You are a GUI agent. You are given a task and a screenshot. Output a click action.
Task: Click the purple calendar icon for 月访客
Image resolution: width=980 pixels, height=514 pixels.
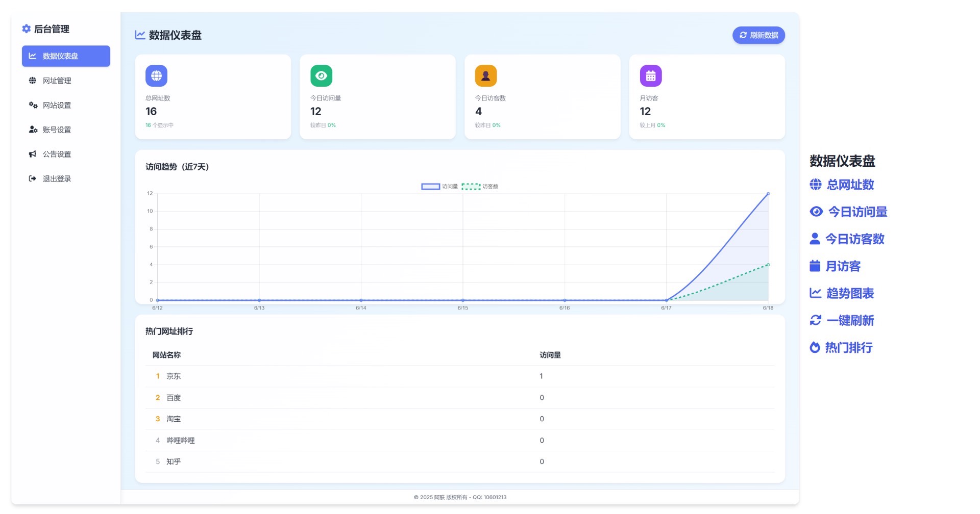[650, 76]
